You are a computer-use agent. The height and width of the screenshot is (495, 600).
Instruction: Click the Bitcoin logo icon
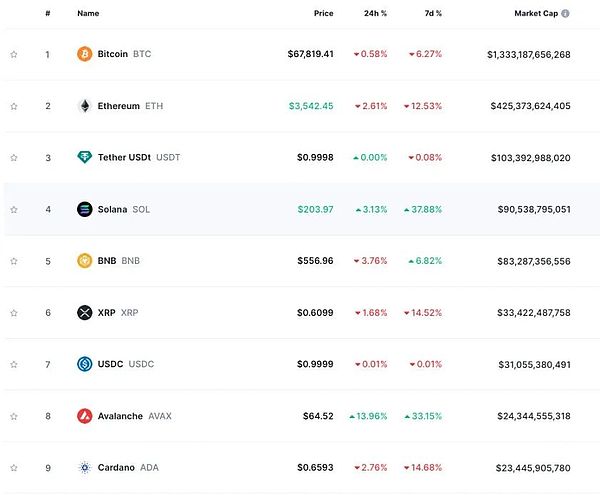85,54
